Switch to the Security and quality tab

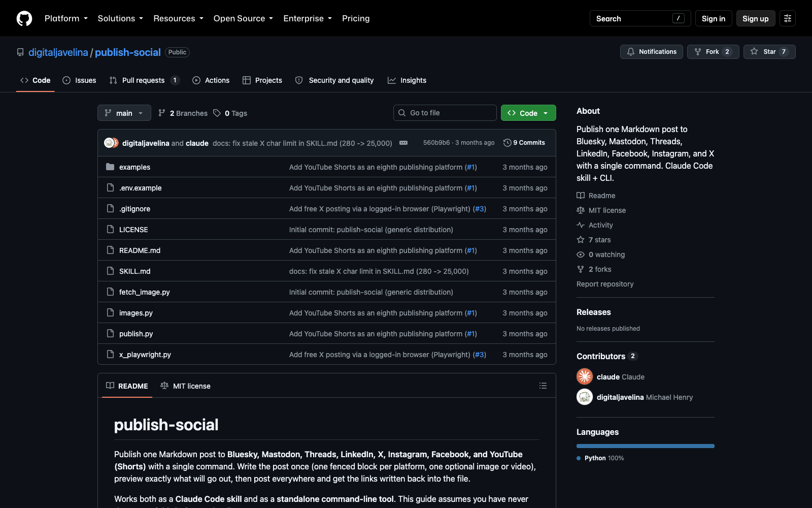click(x=334, y=80)
